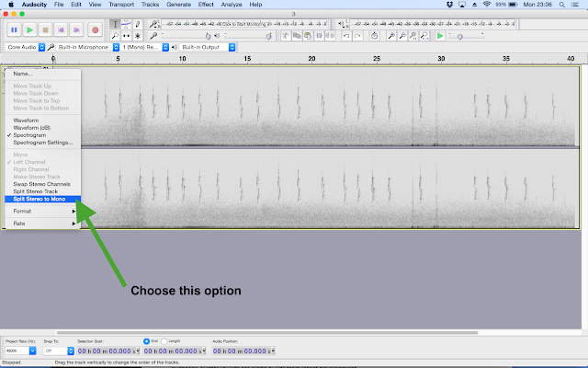This screenshot has width=588, height=368.
Task: Click the Pause transport button
Action: pos(14,29)
